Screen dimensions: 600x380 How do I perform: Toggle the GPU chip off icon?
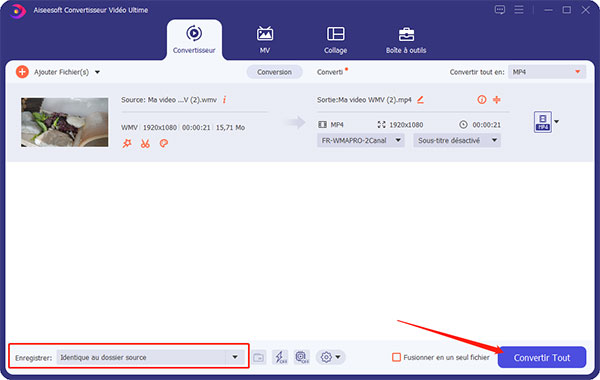tap(302, 357)
